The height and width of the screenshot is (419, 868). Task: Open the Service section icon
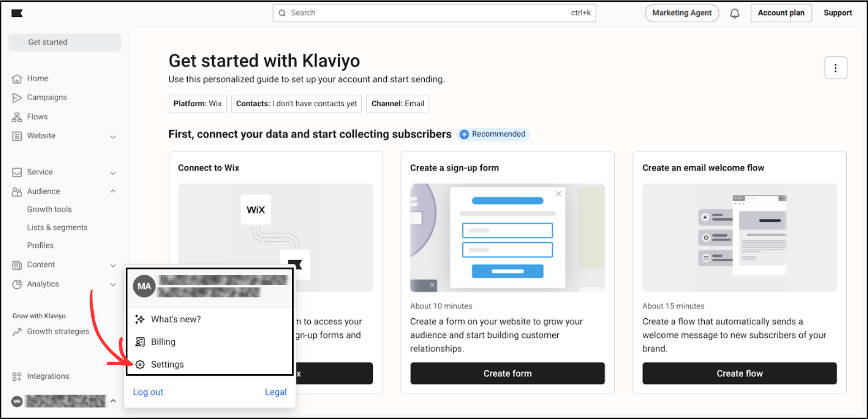tap(17, 172)
